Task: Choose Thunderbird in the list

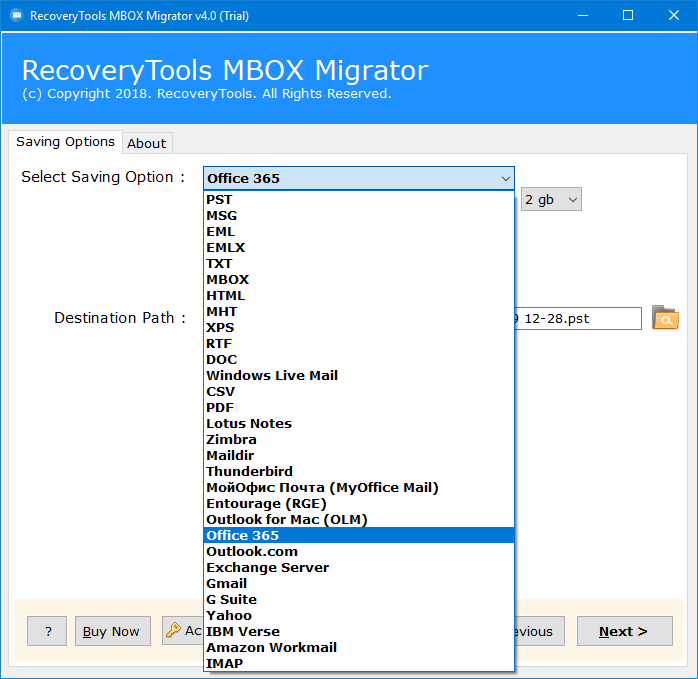Action: pos(359,472)
